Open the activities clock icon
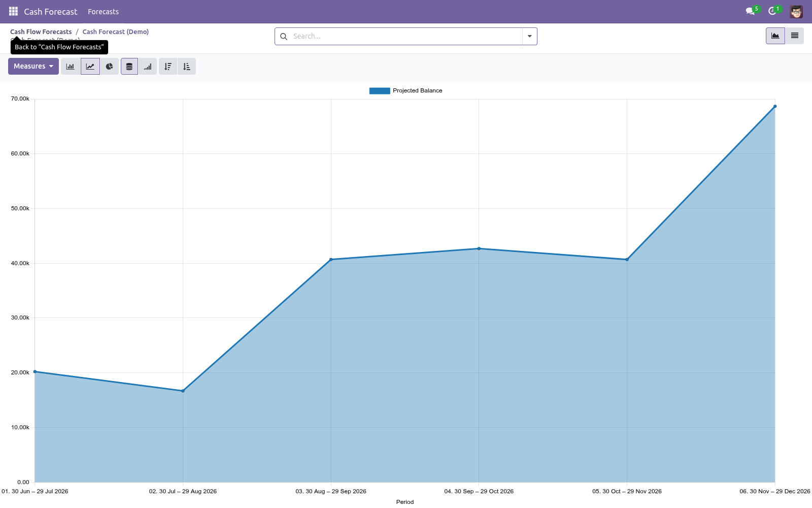 pos(772,11)
